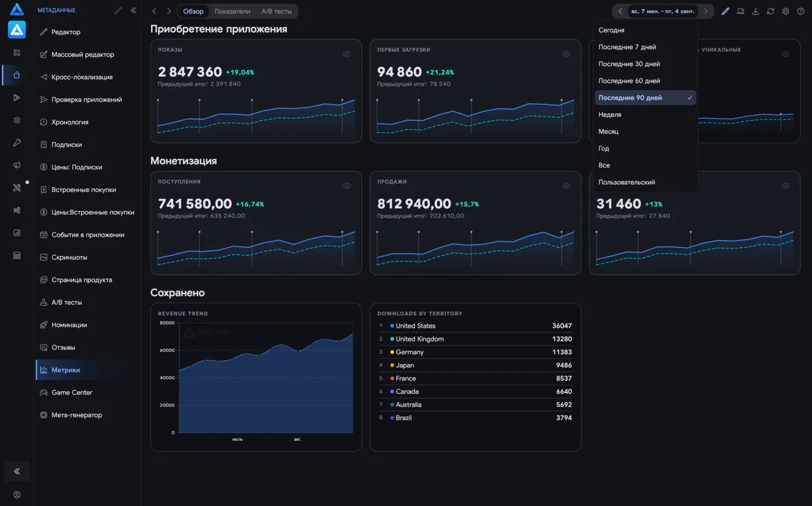Click the layout rearrange icon in top toolbar
The image size is (812, 506).
[x=740, y=11]
